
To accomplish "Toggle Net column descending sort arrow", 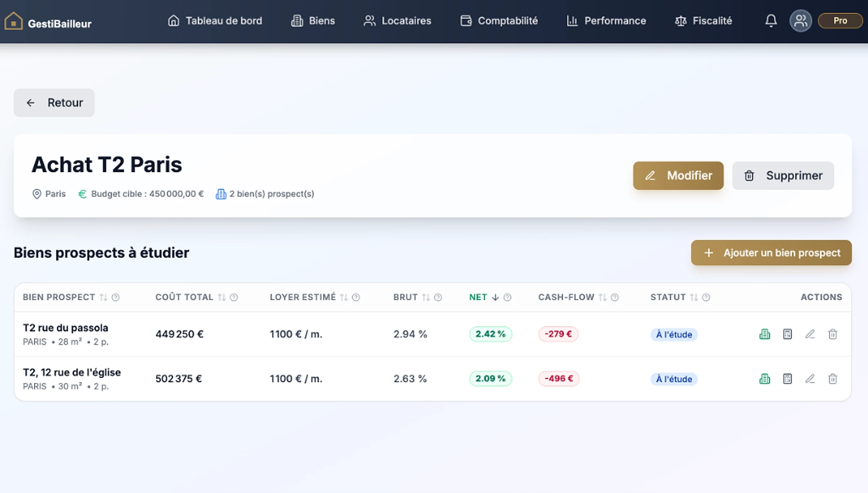I will 495,297.
